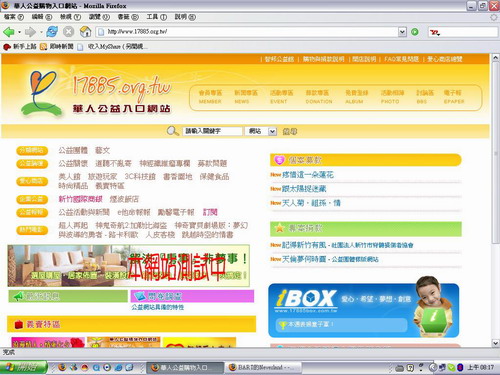The image size is (500, 375).
Task: Click the pink 訂閱 link
Action: click(x=210, y=212)
